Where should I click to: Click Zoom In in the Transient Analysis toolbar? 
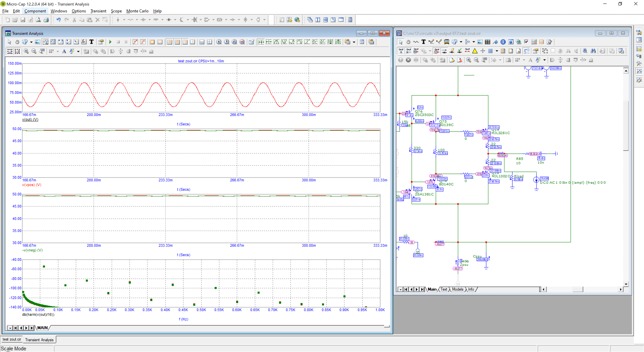coord(26,51)
